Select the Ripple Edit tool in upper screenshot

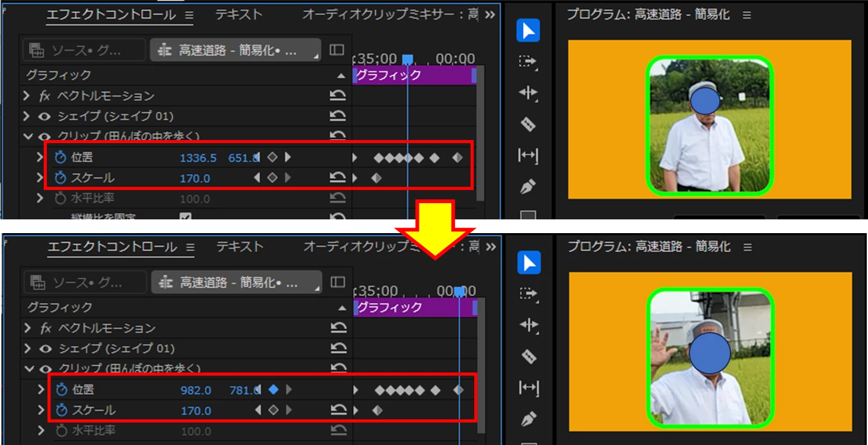528,93
